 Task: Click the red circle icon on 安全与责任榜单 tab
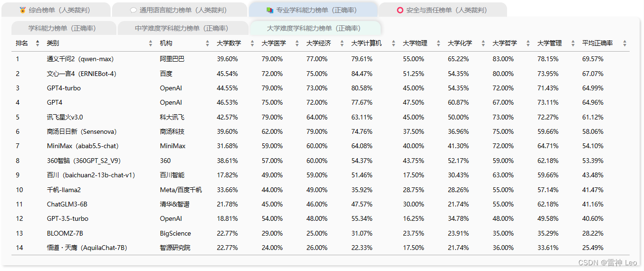pos(400,10)
